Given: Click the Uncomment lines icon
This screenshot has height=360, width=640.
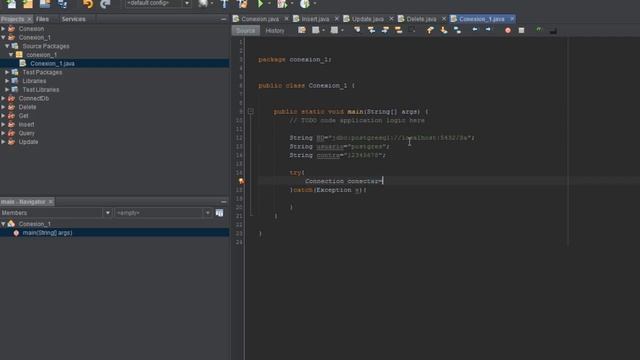Looking at the screenshot, I should point(553,31).
